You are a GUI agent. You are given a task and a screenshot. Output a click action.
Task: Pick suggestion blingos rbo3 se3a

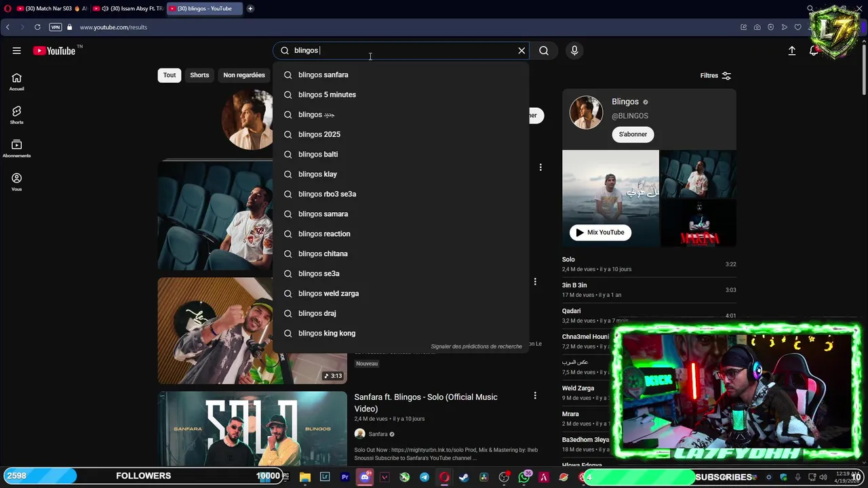pos(401,194)
